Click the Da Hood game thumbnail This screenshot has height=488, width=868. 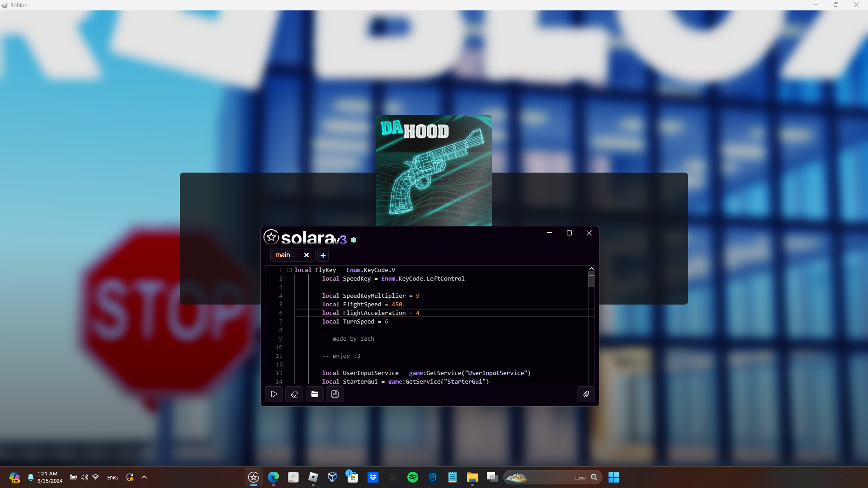(434, 170)
